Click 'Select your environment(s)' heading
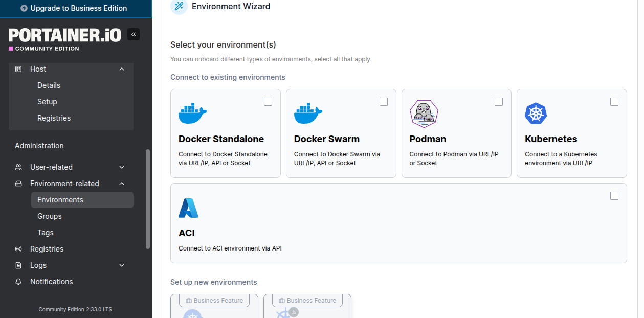Viewport: 644px width, 318px height. 223,45
